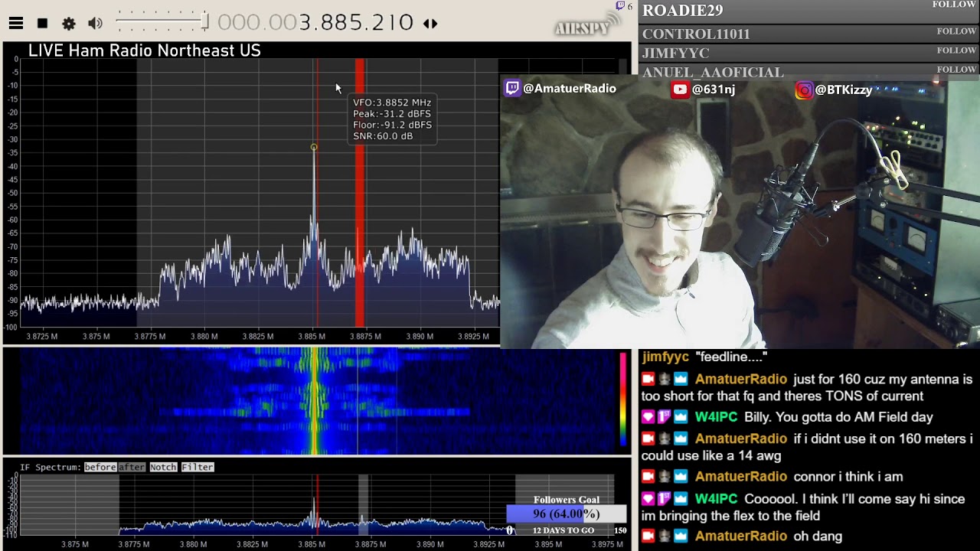Click "LIVE Ham Radio Northeast US" title
Screen dimensions: 980x551
tap(145, 51)
